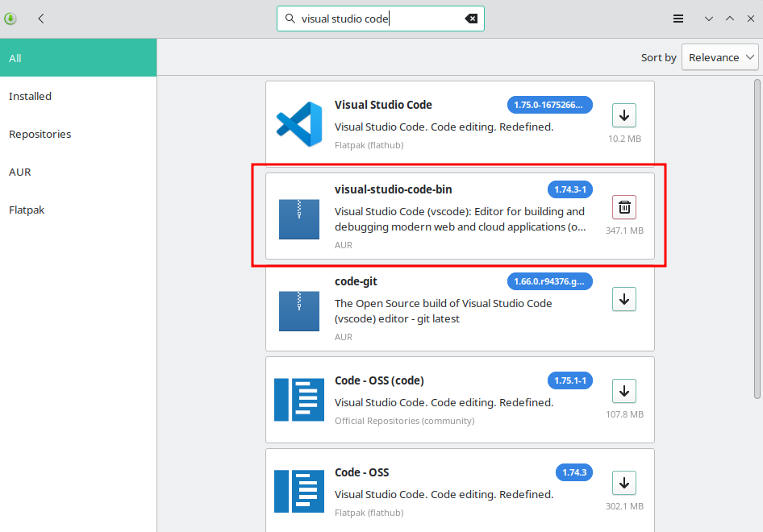Select the Repositories category
763x532 pixels.
[x=78, y=135]
